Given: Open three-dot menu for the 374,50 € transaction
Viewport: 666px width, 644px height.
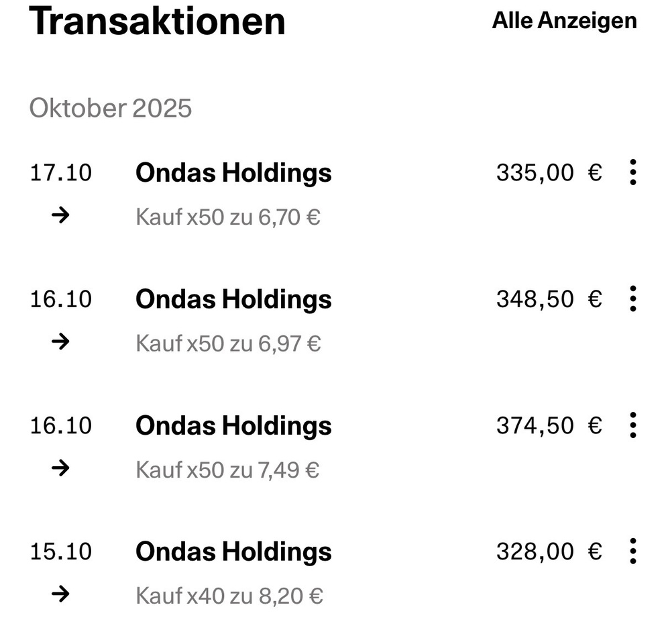Looking at the screenshot, I should (632, 425).
